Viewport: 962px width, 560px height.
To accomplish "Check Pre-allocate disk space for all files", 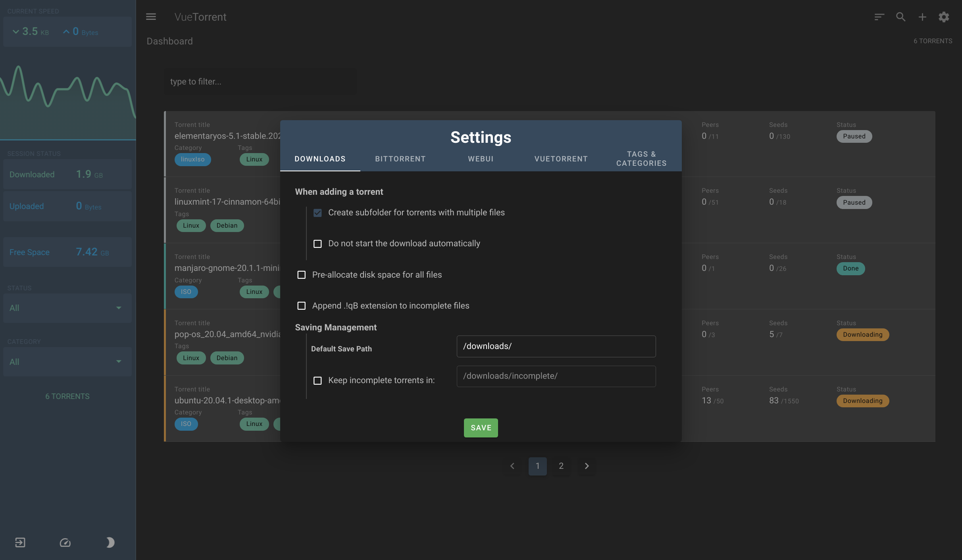I will click(x=302, y=275).
